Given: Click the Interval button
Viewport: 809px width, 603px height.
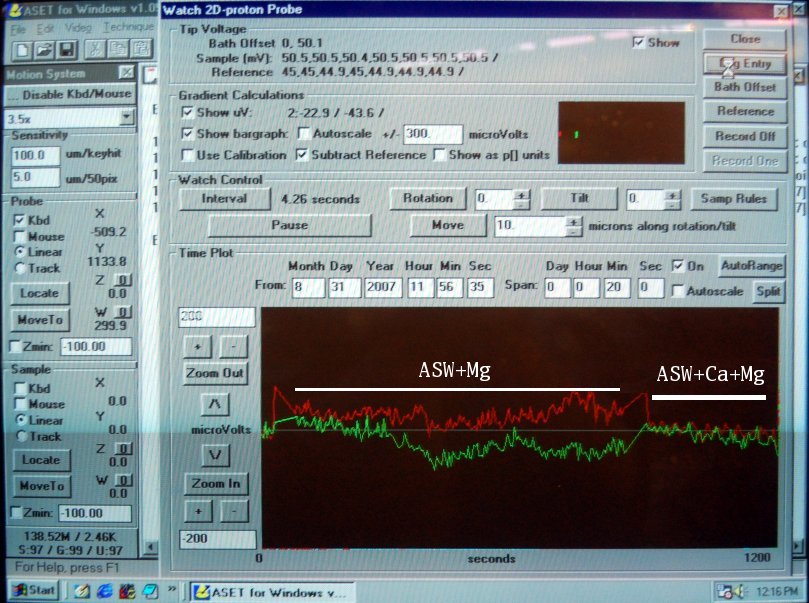Looking at the screenshot, I should (x=224, y=199).
